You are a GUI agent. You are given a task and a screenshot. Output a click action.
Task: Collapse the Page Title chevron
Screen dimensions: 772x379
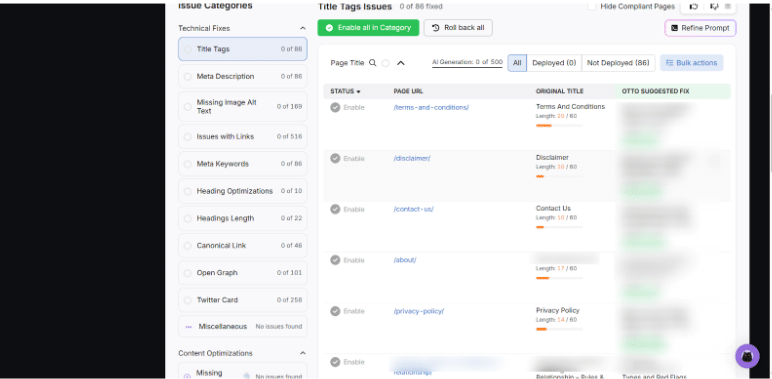click(401, 63)
